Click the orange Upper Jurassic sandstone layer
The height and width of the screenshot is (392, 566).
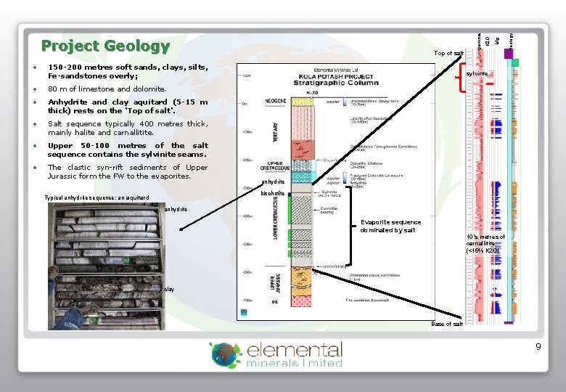pos(301,282)
